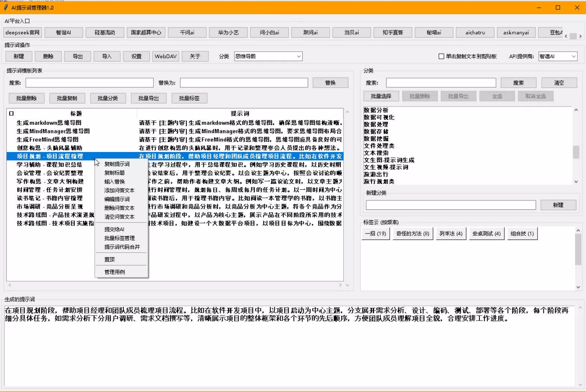This screenshot has width=586, height=392.
Task: Click the 搜索 button in 分类 panel
Action: (x=518, y=83)
